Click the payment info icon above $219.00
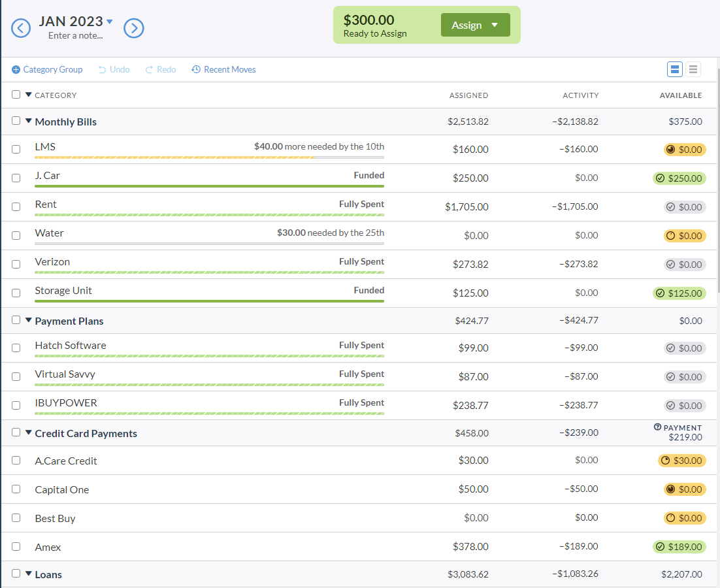 click(x=659, y=427)
